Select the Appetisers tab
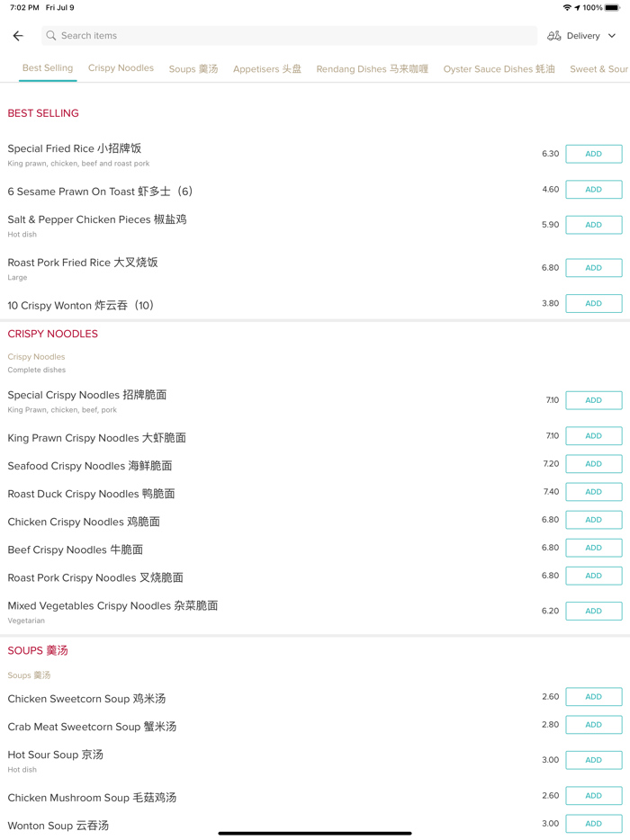The height and width of the screenshot is (840, 630). click(x=267, y=69)
